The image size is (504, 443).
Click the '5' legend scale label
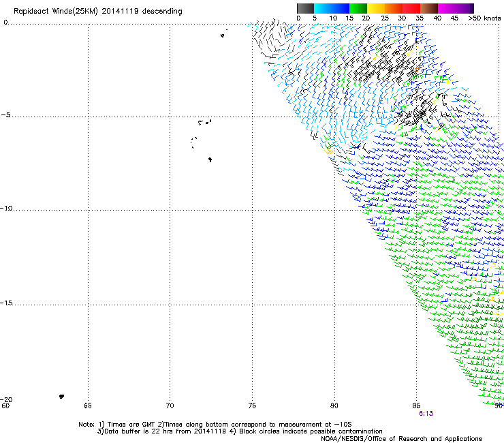pos(315,18)
